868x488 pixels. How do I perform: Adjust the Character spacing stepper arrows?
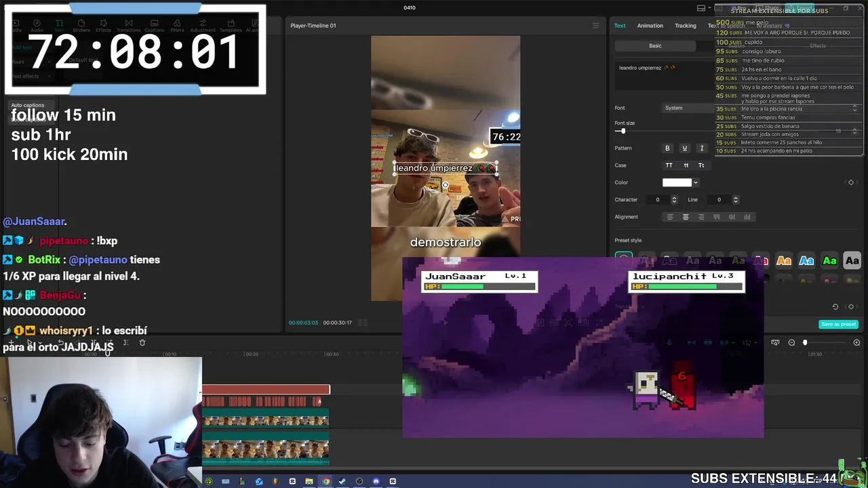click(674, 200)
